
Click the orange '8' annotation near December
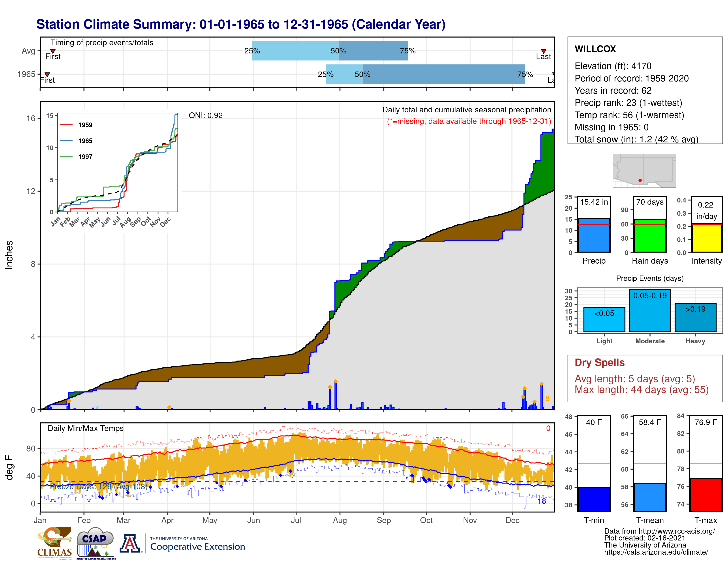coord(547,399)
